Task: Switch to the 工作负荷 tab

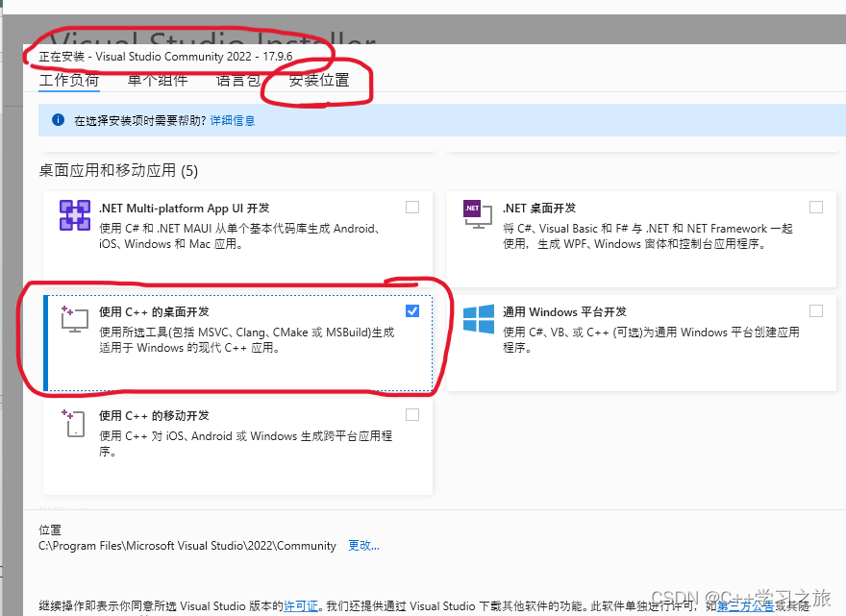Action: coord(69,81)
